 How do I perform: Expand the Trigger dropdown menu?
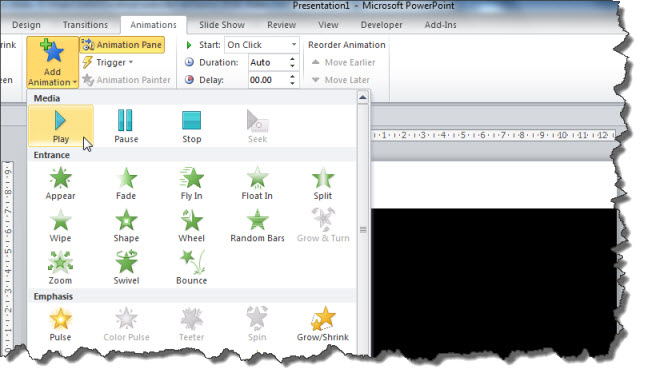coord(108,62)
